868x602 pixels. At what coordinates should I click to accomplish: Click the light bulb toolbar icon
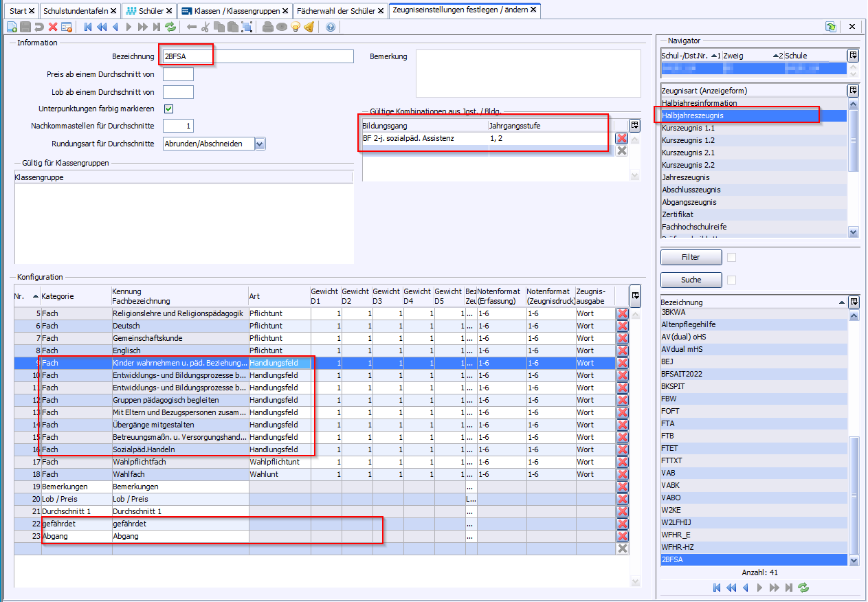click(x=296, y=27)
